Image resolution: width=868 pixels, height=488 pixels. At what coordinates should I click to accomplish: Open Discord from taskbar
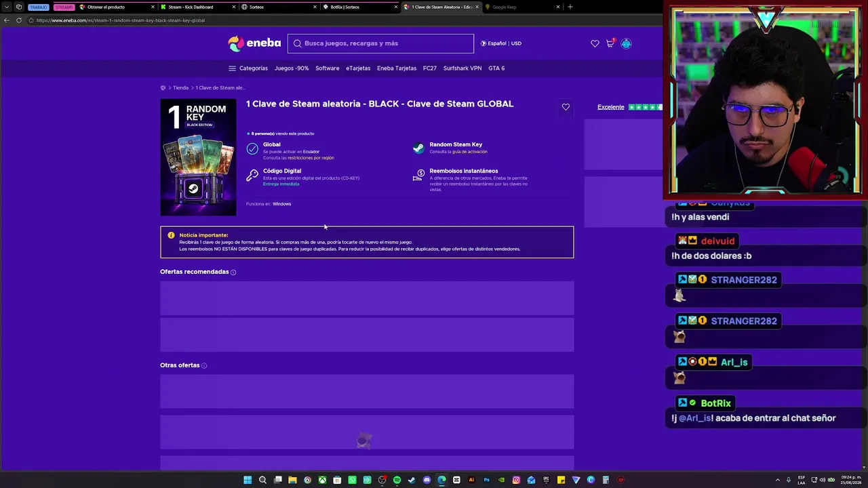[427, 480]
